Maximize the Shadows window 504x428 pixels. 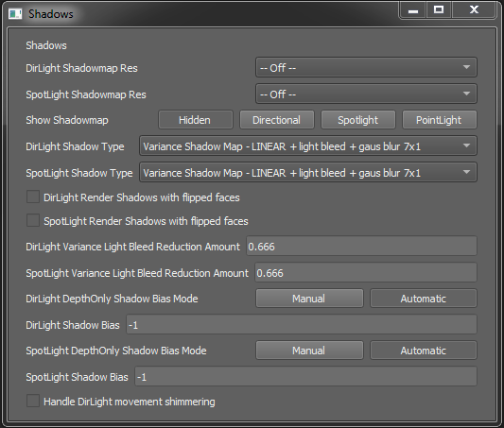439,10
